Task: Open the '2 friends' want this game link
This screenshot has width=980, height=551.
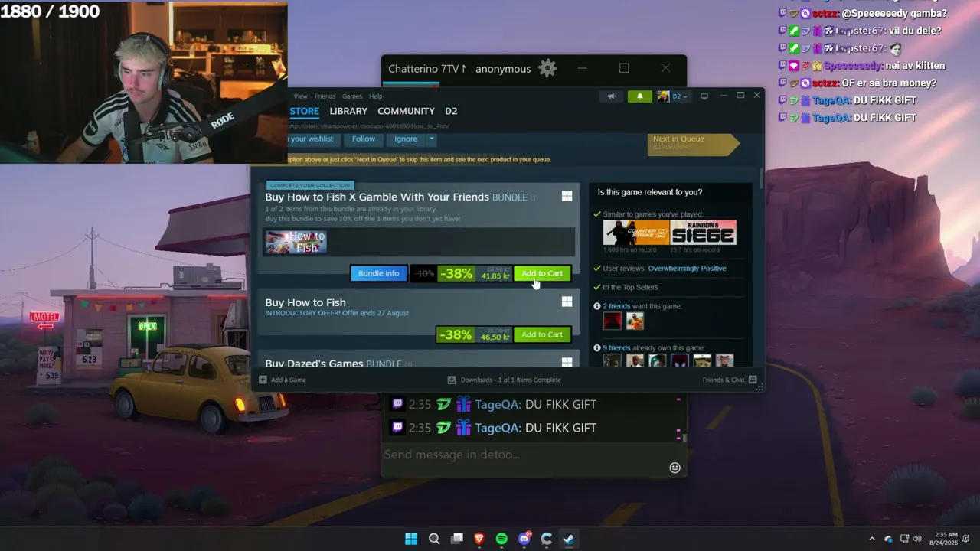Action: (x=616, y=306)
